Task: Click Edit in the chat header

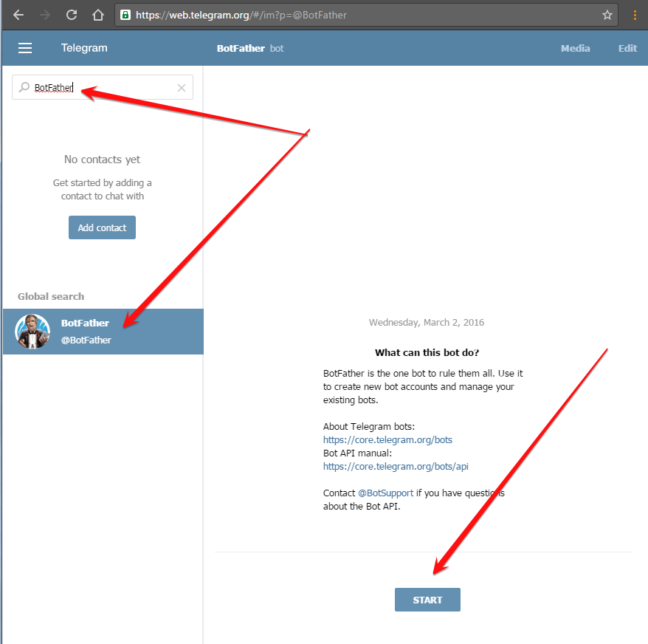Action: (627, 48)
